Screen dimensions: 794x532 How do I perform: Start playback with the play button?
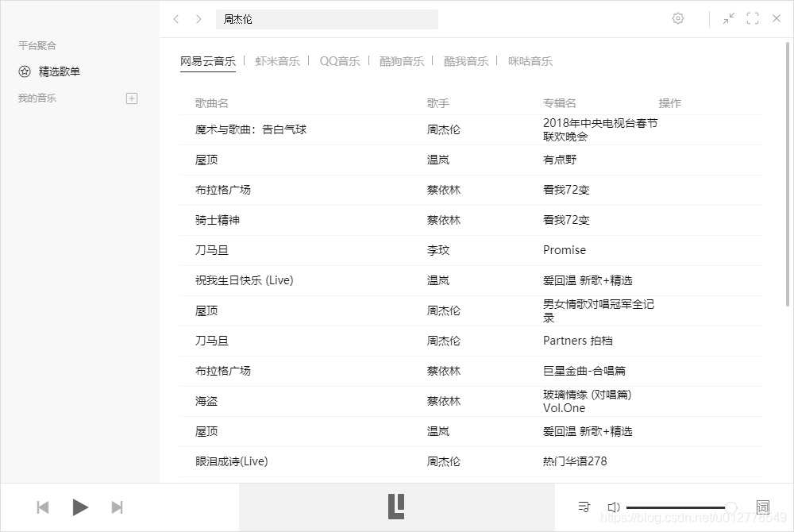point(80,507)
